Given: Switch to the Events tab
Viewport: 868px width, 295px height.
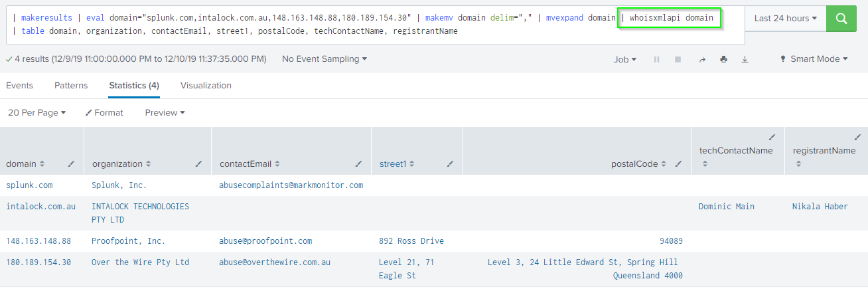Looking at the screenshot, I should (x=20, y=86).
